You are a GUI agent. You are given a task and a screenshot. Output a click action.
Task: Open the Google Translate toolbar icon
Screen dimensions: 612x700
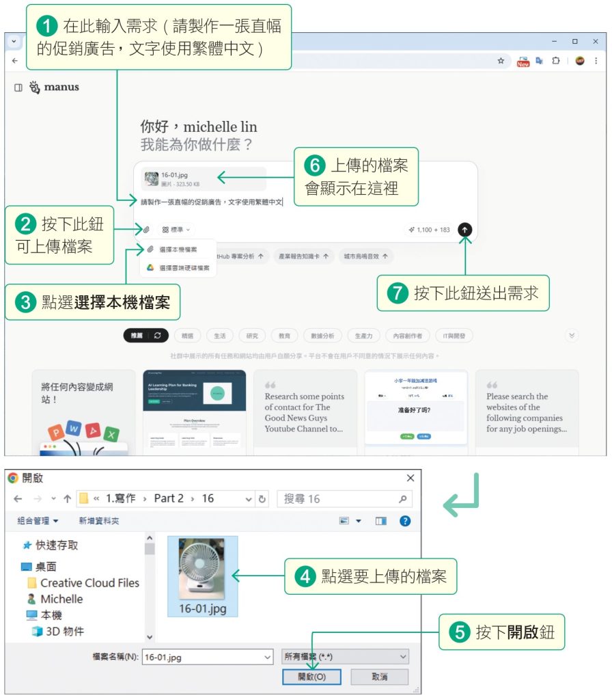coord(539,60)
